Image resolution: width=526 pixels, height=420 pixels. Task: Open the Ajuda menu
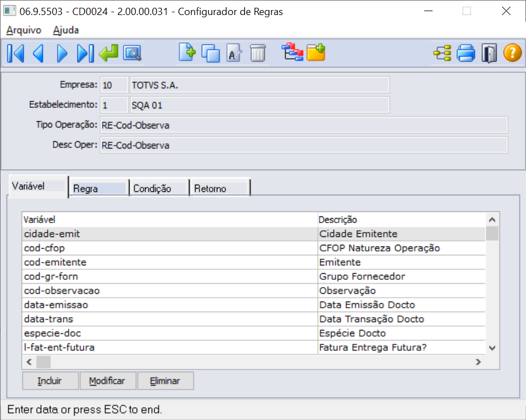[x=66, y=30]
